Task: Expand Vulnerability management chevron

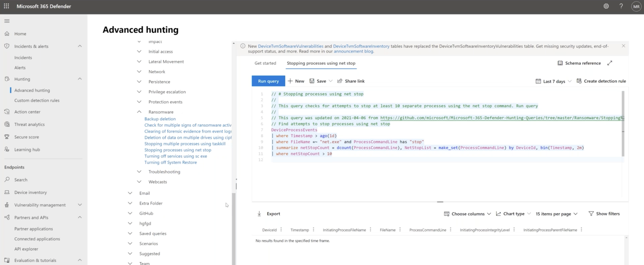Action: click(80, 205)
